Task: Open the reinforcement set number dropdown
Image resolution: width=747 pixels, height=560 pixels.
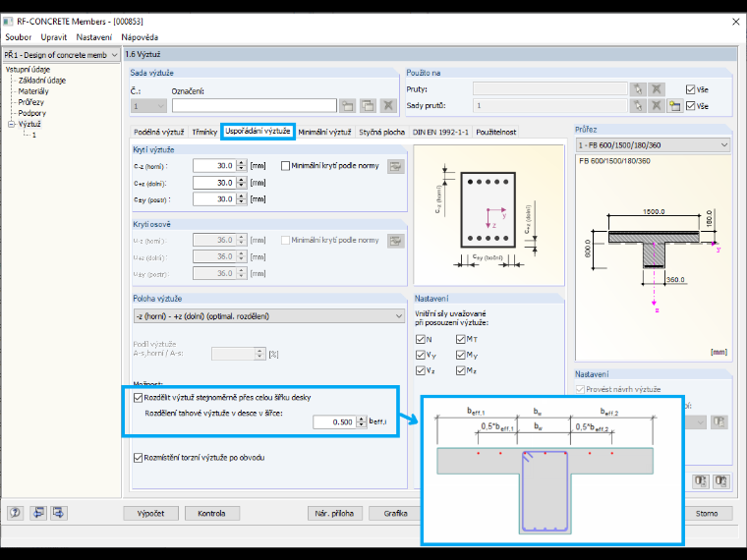Action: click(148, 106)
